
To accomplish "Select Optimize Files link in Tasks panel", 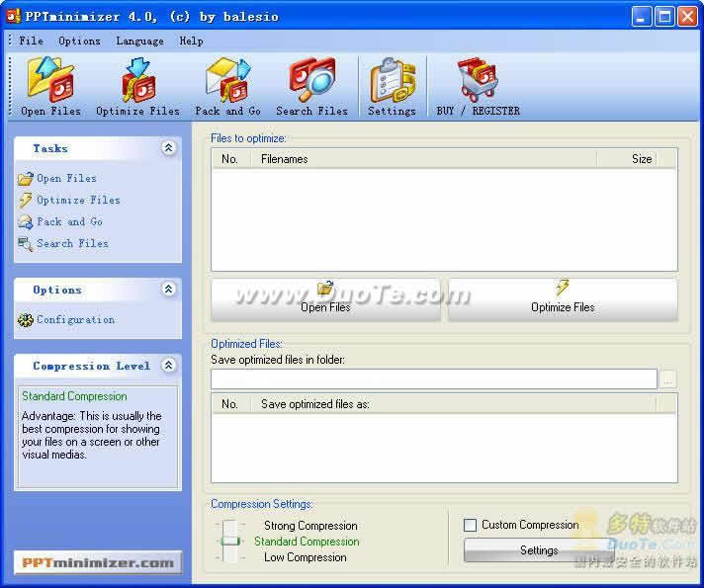I will pos(78,201).
